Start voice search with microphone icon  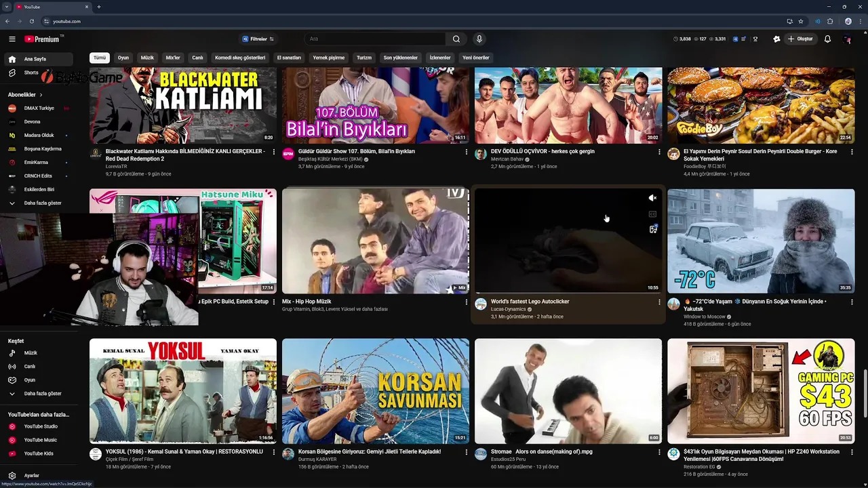tap(479, 39)
